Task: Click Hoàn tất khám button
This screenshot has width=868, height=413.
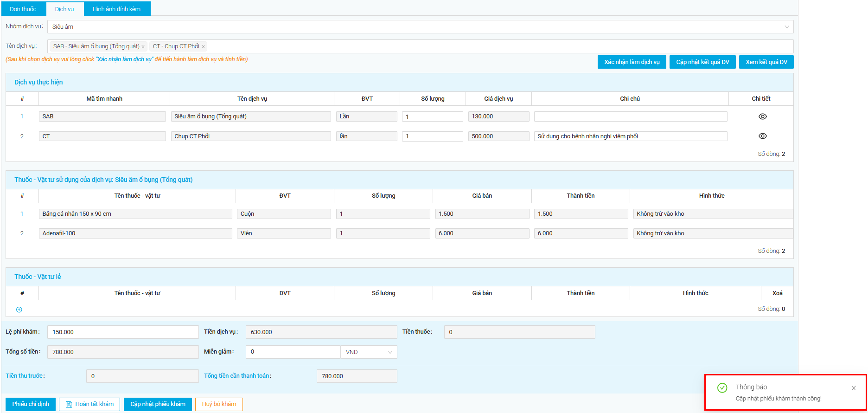Action: 89,404
